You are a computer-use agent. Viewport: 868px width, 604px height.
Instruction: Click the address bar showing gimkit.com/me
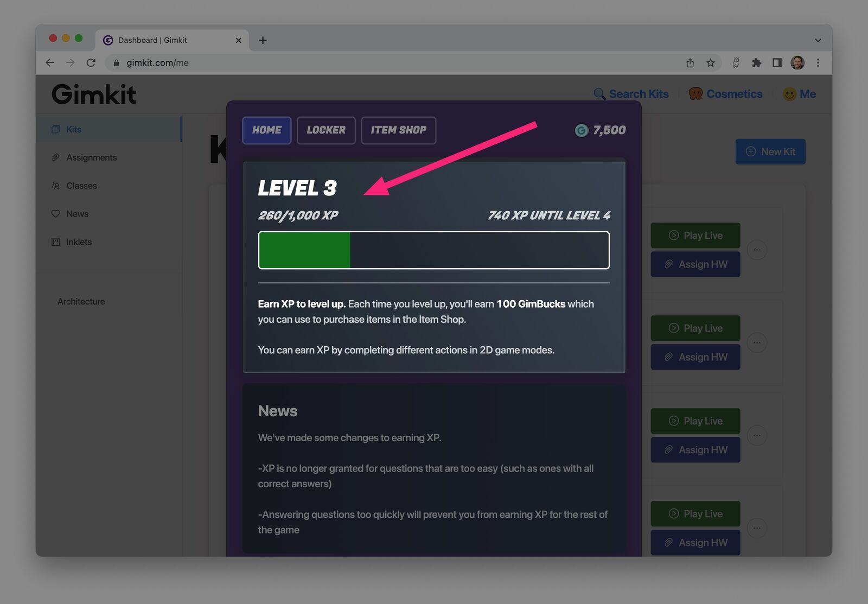[412, 63]
